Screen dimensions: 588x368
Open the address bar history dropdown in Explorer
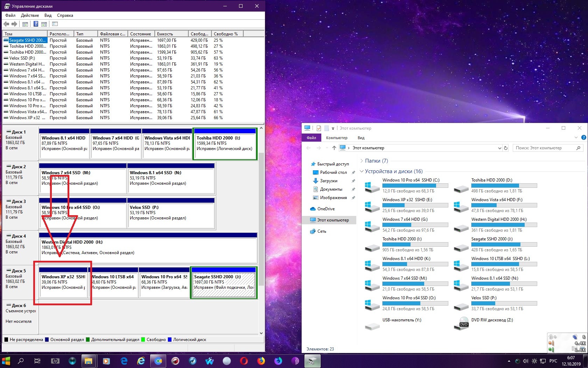click(x=499, y=148)
